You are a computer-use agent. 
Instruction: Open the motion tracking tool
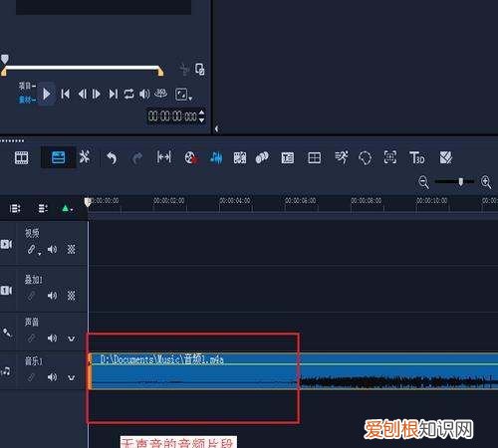click(262, 158)
